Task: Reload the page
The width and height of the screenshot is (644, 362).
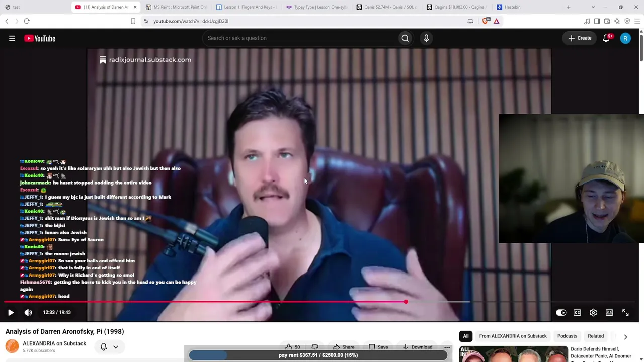Action: 27,21
